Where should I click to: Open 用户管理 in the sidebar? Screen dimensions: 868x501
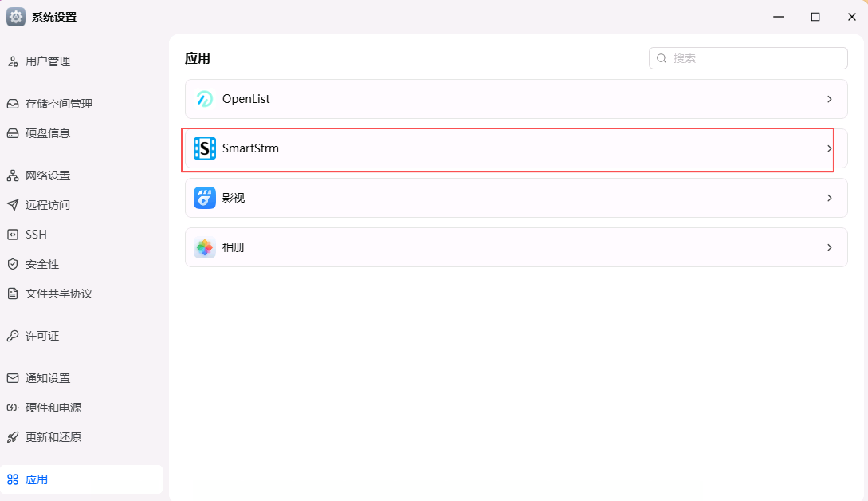click(47, 61)
